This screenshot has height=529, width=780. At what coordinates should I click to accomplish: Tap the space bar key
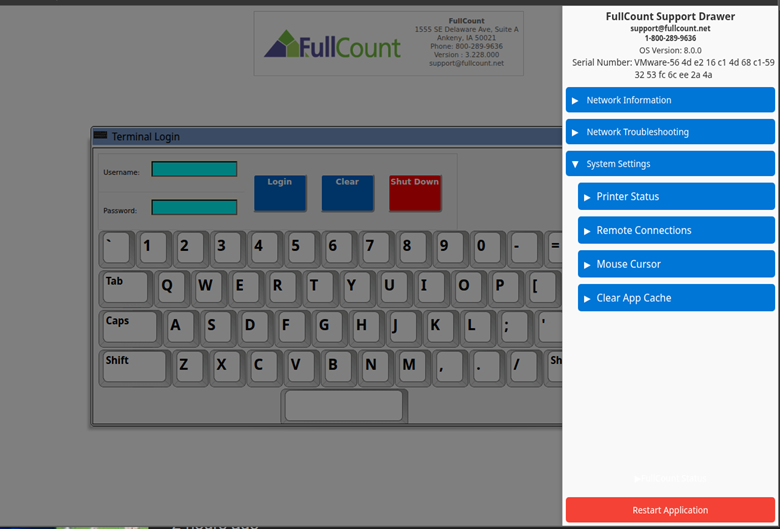tap(344, 406)
